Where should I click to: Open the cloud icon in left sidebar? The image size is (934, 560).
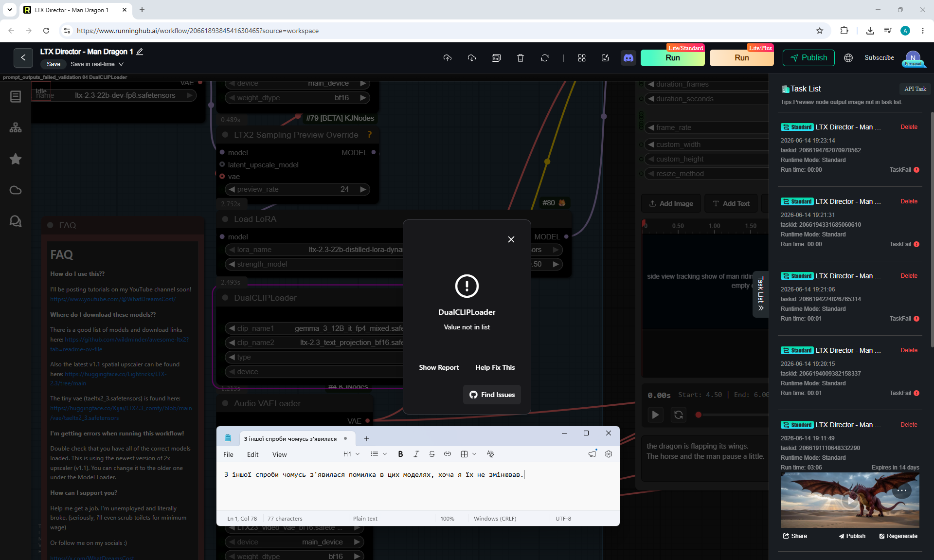coord(16,190)
